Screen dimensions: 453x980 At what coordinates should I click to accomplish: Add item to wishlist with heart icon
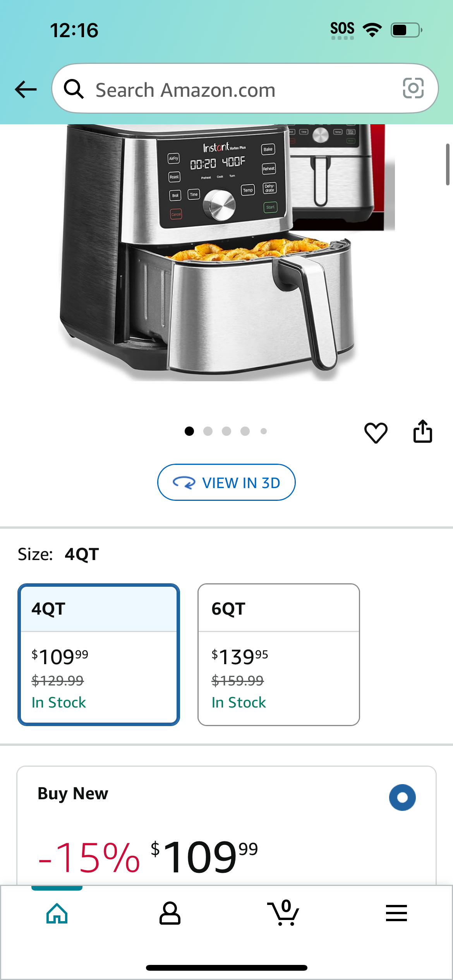pos(376,432)
